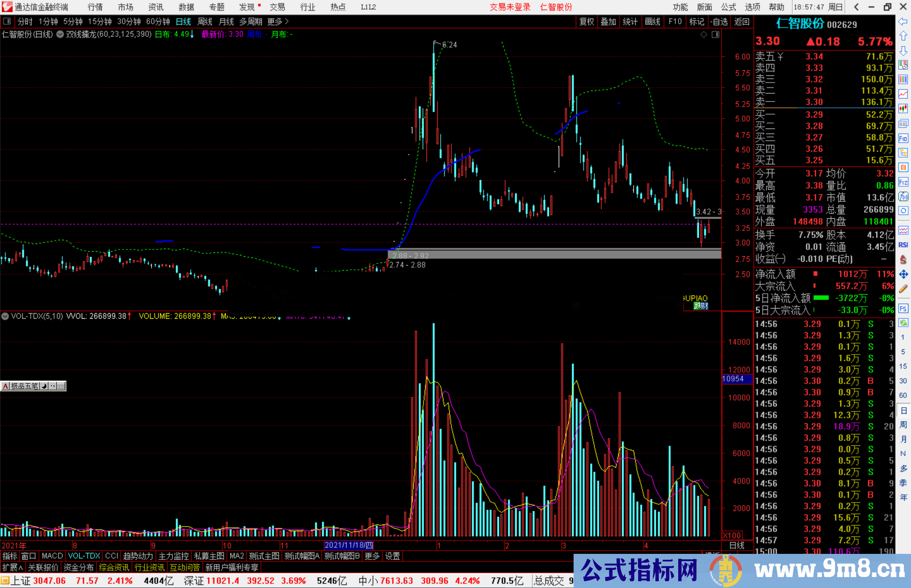Switch to the MACD indicator tab
911x588 pixels.
click(x=52, y=556)
